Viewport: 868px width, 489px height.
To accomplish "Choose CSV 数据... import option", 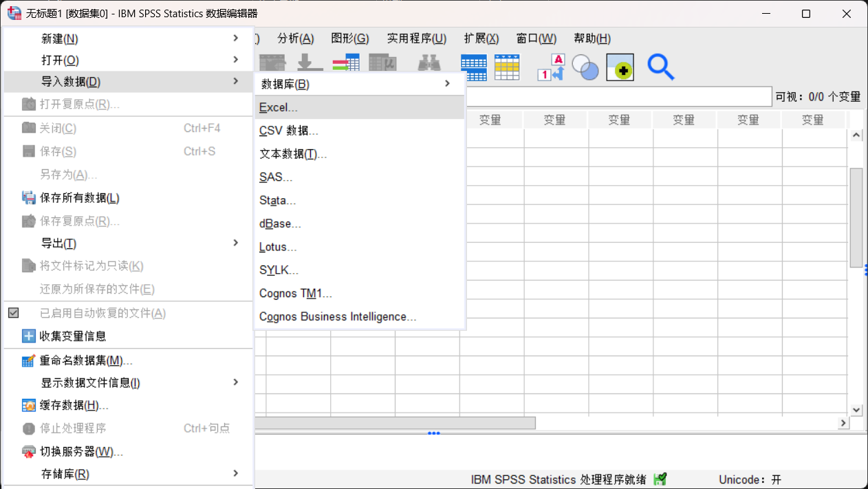I will [360, 131].
